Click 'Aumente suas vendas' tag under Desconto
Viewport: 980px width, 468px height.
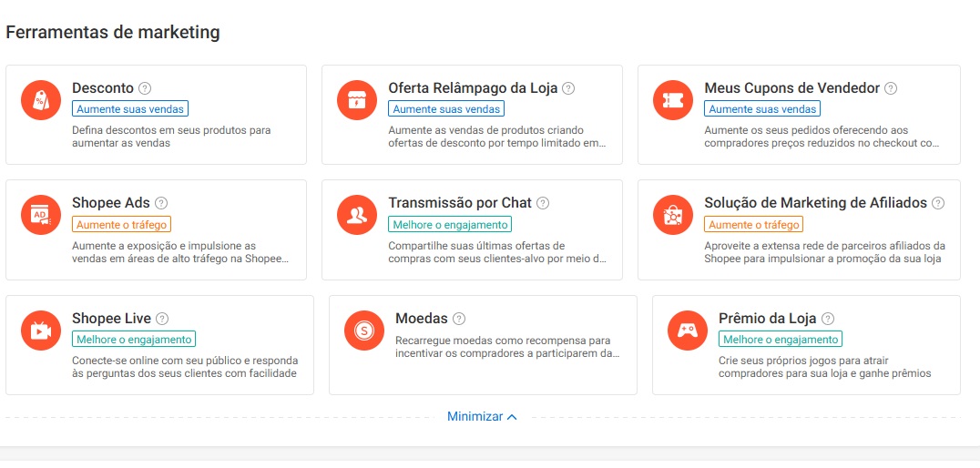(130, 108)
